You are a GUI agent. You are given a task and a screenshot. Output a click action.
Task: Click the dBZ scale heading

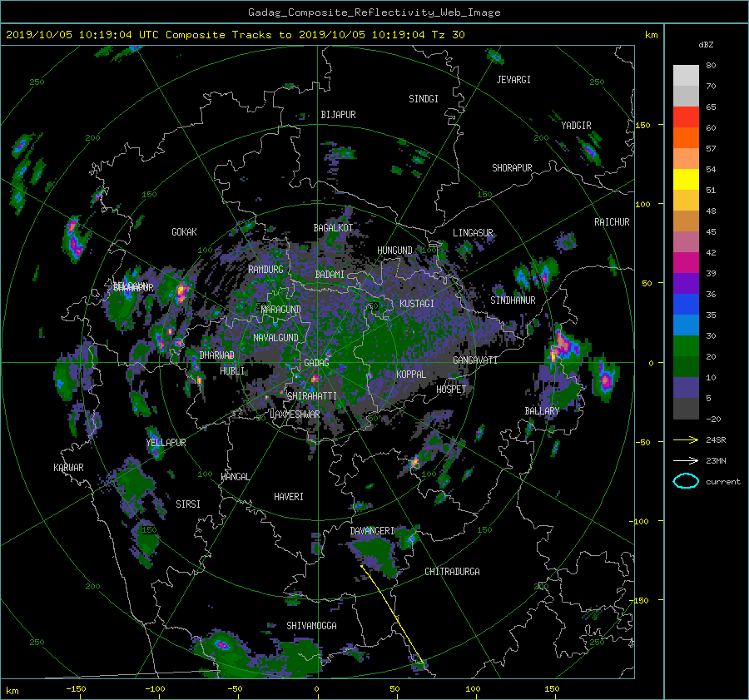click(x=706, y=45)
